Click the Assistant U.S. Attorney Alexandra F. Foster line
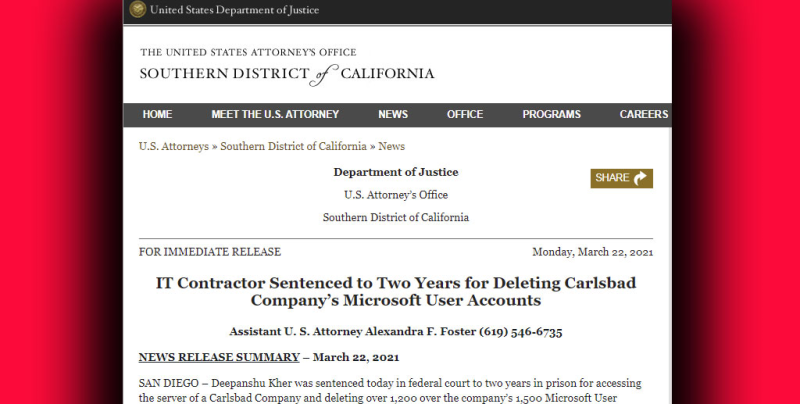Image resolution: width=800 pixels, height=404 pixels. coord(396,331)
